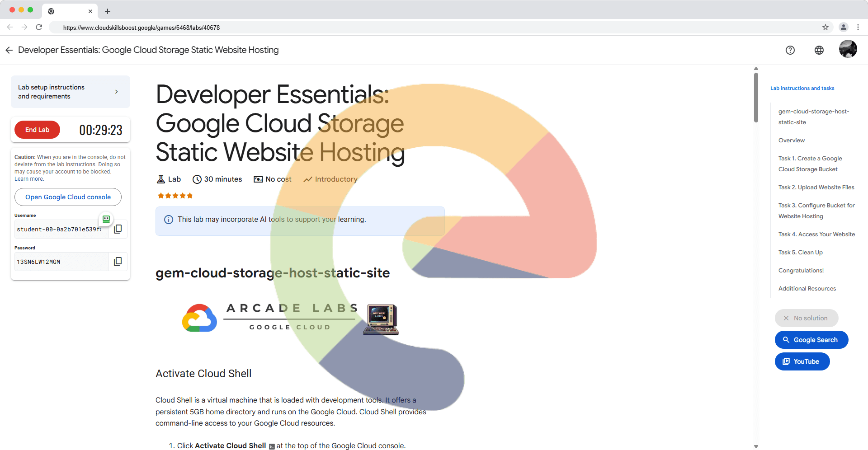
Task: Open the browser three-dot menu
Action: (858, 28)
